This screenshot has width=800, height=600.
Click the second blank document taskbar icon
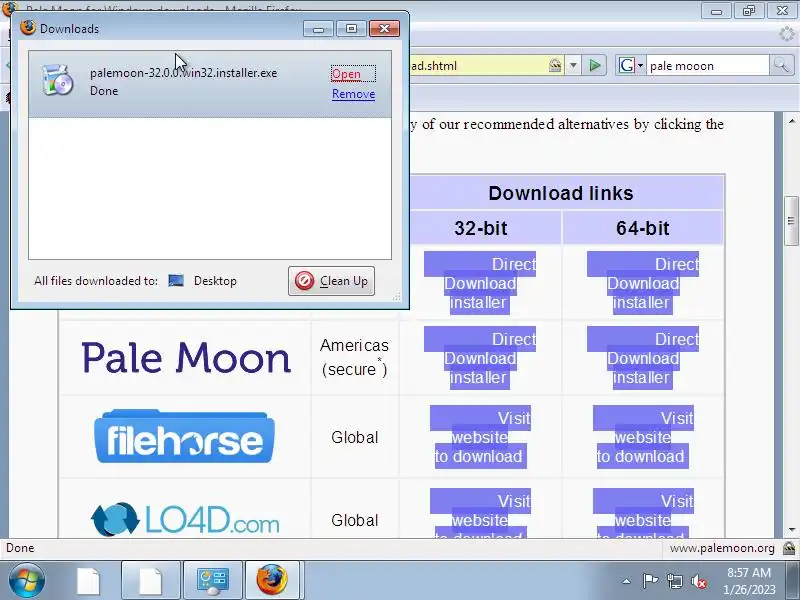point(151,581)
